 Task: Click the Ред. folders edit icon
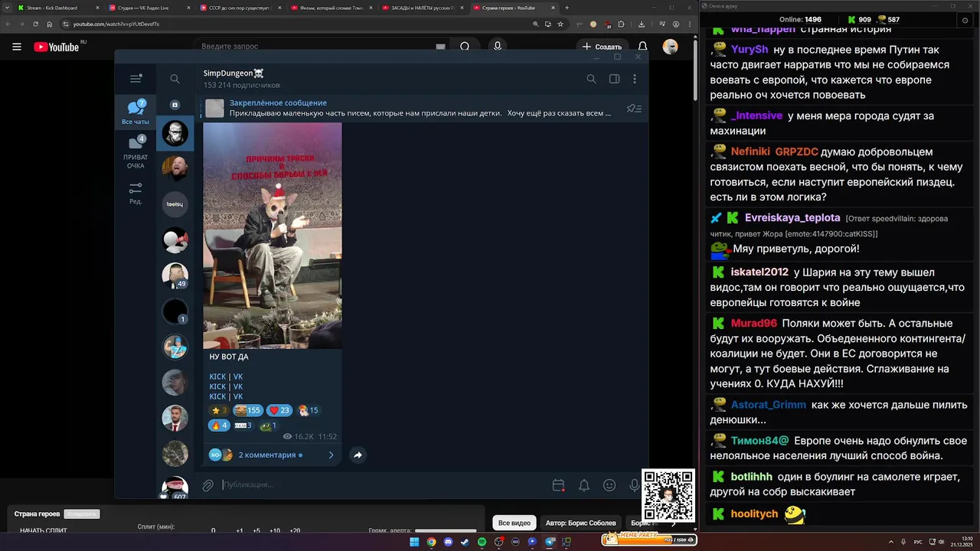pos(136,193)
